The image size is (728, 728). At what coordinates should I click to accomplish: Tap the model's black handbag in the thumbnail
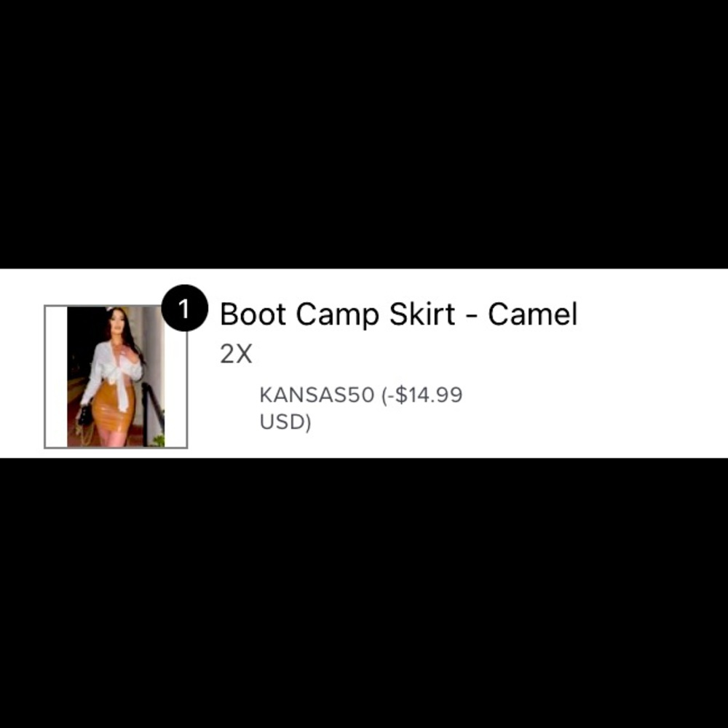(x=85, y=416)
